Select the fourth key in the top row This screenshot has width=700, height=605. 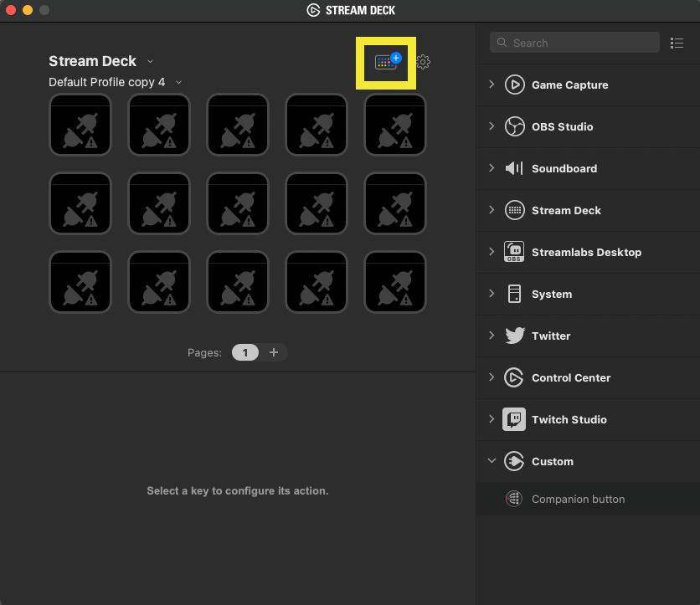317,125
